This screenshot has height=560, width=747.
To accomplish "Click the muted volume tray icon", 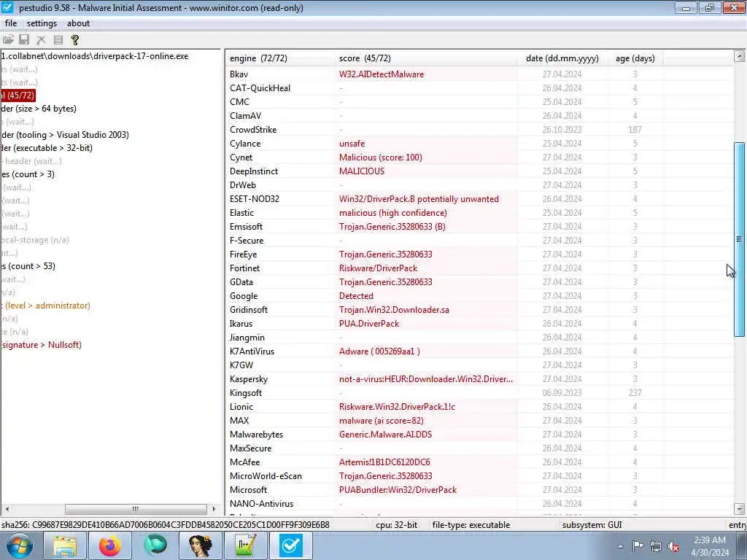I will coord(673,546).
